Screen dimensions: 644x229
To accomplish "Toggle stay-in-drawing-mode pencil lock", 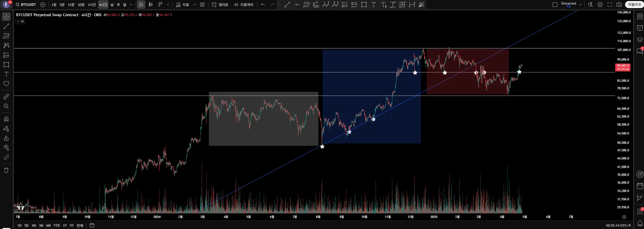I will tap(6, 129).
